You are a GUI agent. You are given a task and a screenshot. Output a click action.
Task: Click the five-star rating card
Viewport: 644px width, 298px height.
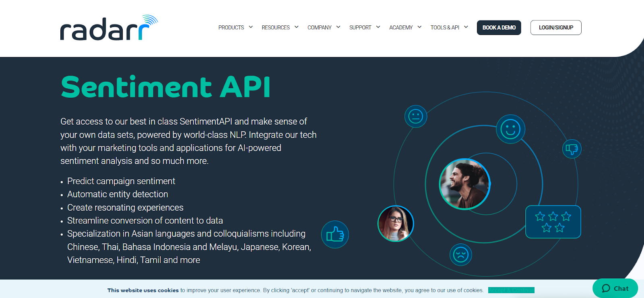[553, 222]
